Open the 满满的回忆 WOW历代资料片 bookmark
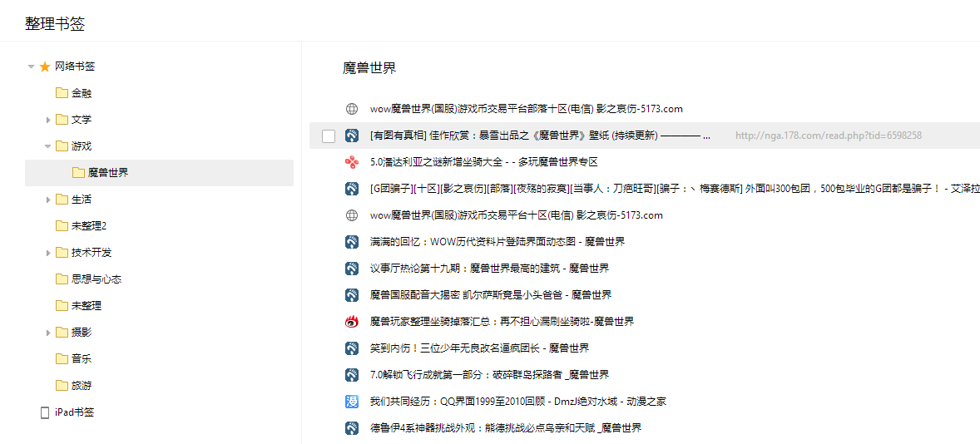Screen dimensions: 980x444 pyautogui.click(x=497, y=242)
